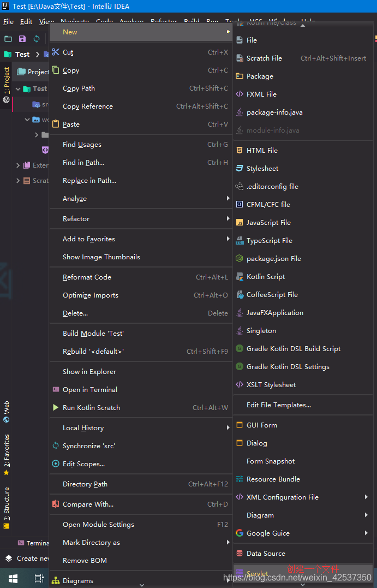Click the Synchronize toolbar icon
The height and width of the screenshot is (588, 377).
(37, 39)
